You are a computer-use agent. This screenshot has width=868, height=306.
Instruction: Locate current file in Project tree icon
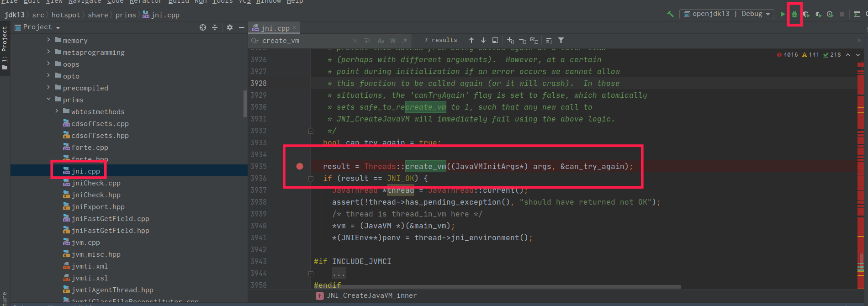point(203,27)
